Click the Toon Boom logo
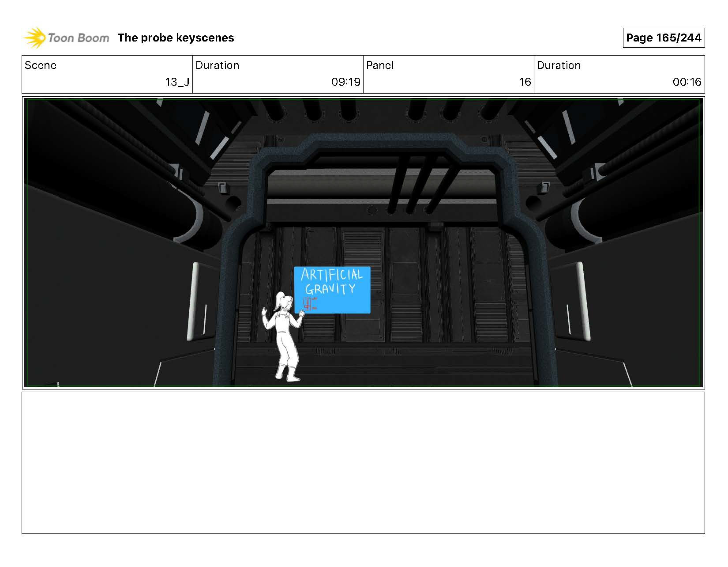This screenshot has height=567, width=728. tap(66, 38)
